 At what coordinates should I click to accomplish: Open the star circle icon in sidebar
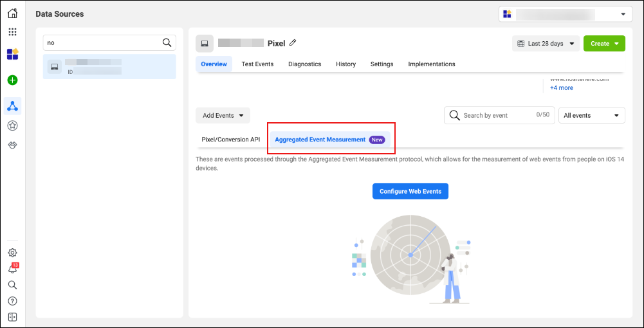pyautogui.click(x=13, y=126)
